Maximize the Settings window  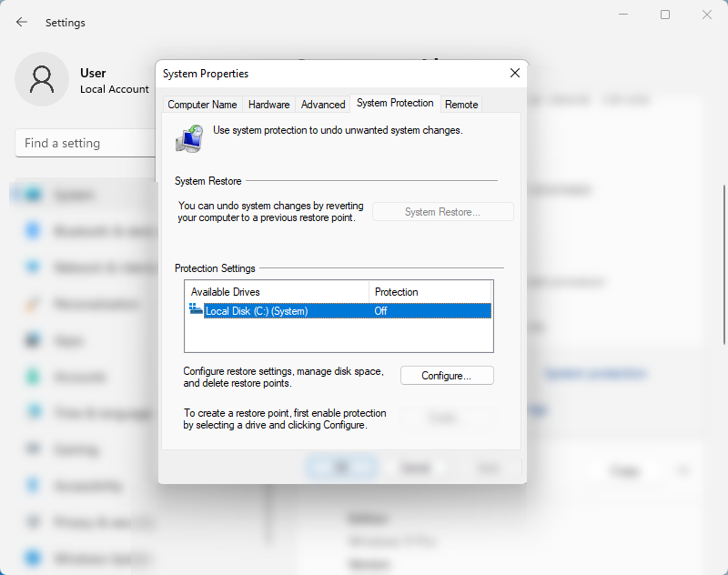click(665, 15)
